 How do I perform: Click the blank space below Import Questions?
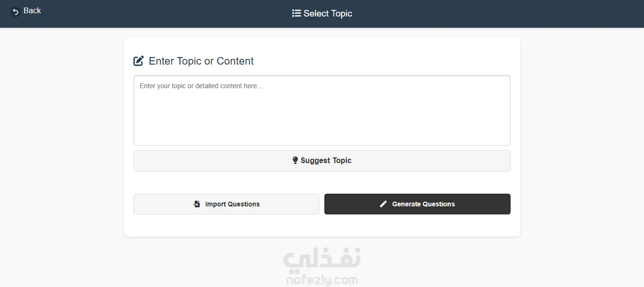tap(226, 225)
